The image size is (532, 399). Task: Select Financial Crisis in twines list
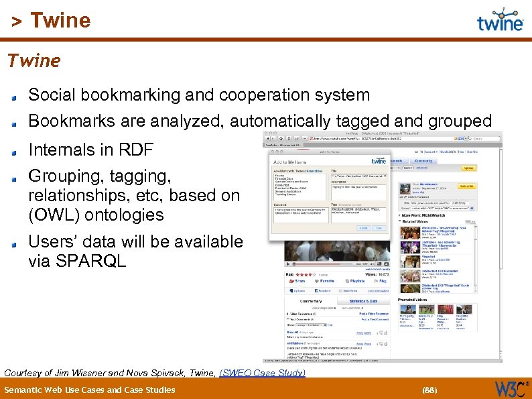coord(284,178)
